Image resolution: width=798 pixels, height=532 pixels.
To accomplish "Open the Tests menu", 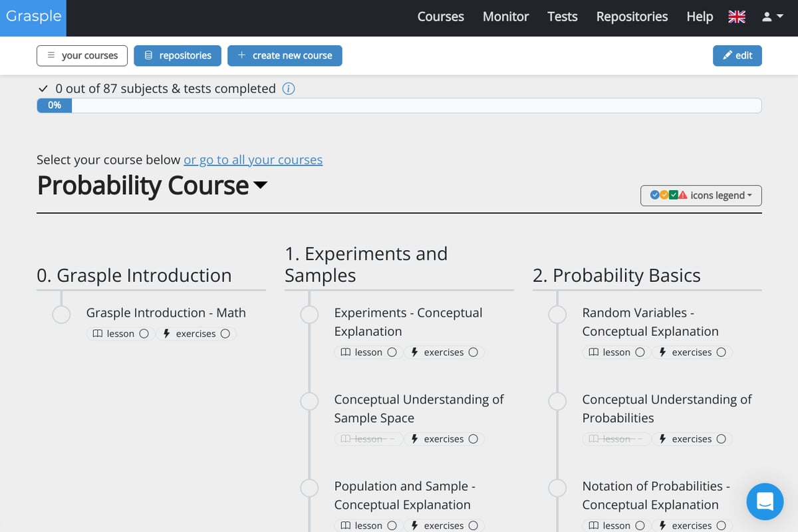I will pyautogui.click(x=562, y=17).
